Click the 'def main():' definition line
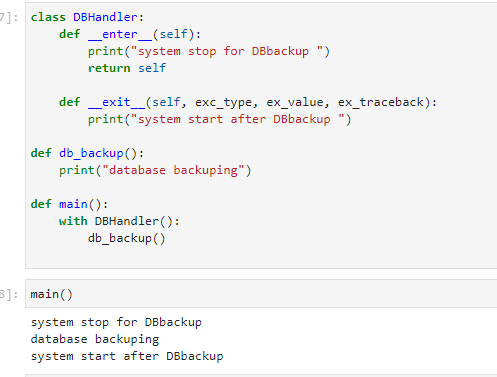This screenshot has height=377, width=497. coord(69,204)
